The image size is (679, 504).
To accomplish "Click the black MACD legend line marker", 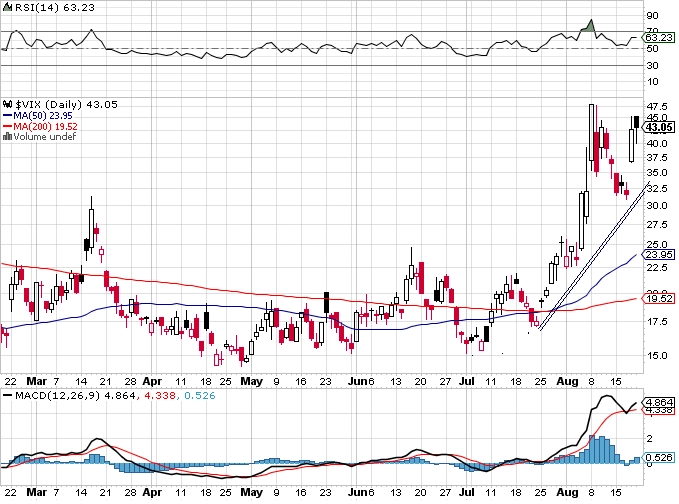I will click(x=7, y=395).
